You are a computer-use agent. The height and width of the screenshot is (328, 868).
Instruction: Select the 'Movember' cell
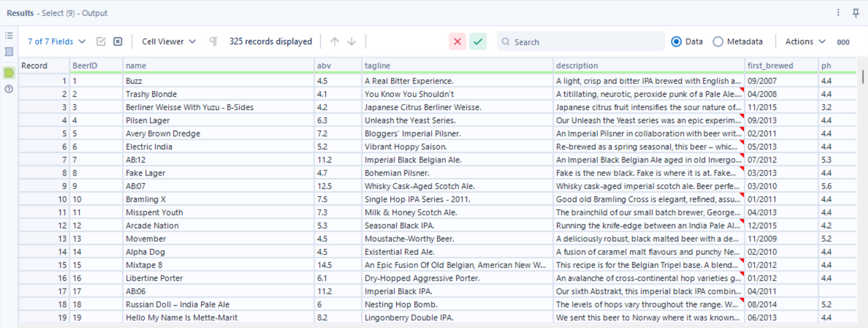(x=218, y=239)
